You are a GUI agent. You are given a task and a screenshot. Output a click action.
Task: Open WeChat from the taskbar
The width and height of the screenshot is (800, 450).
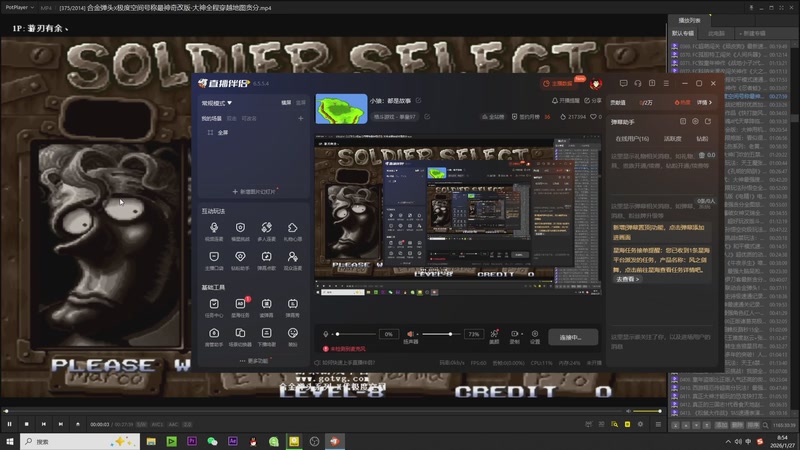tap(212, 441)
